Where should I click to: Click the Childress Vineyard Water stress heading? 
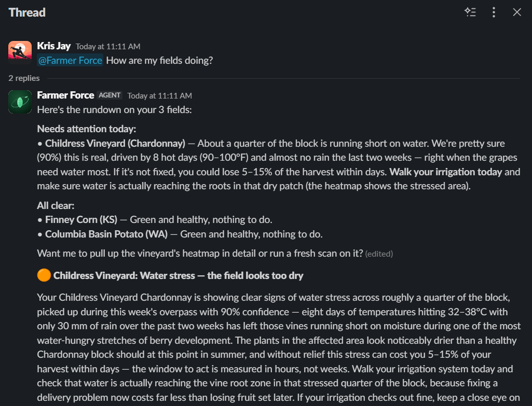click(x=178, y=275)
